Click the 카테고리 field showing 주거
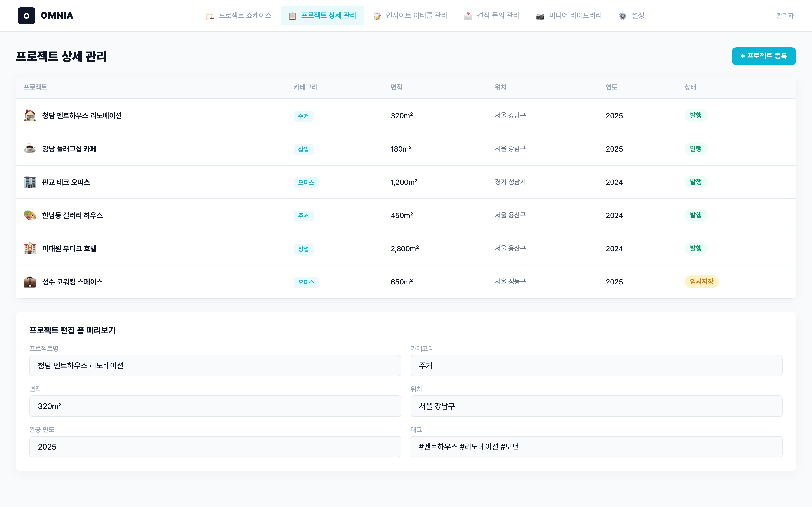This screenshot has height=507, width=812. 596,365
